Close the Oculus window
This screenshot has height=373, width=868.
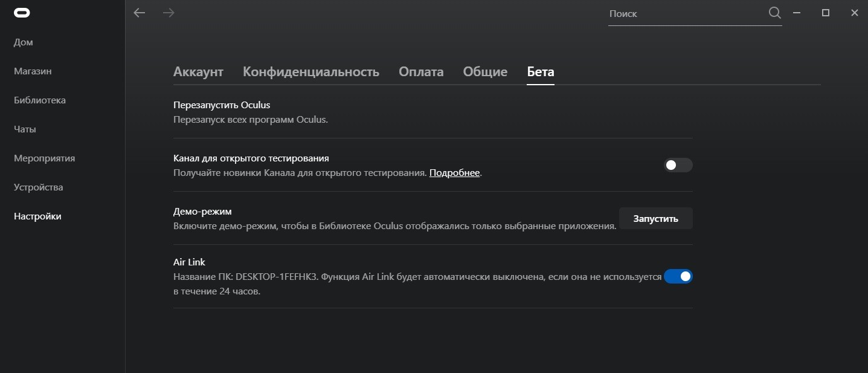tap(855, 13)
